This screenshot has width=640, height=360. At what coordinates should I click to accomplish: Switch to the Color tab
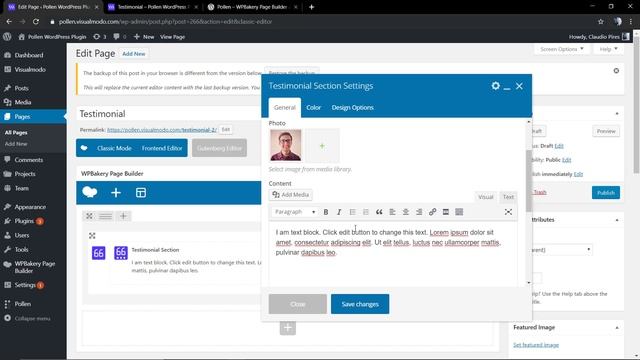(x=313, y=107)
